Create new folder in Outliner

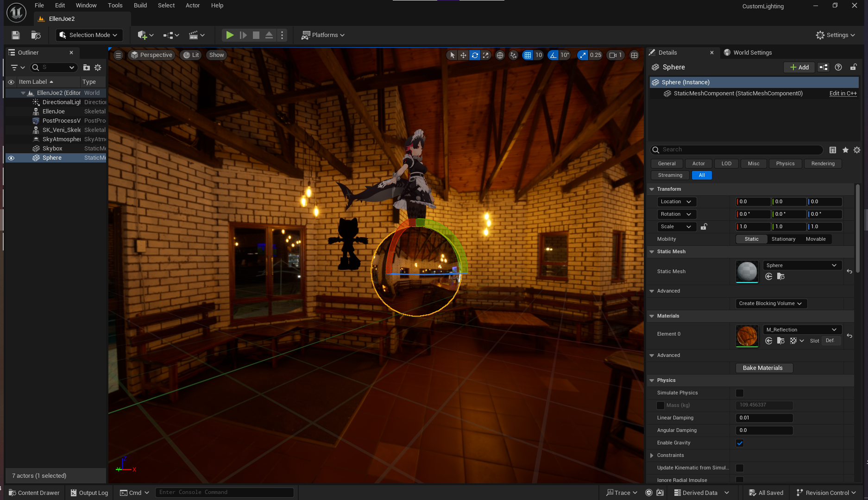point(86,68)
